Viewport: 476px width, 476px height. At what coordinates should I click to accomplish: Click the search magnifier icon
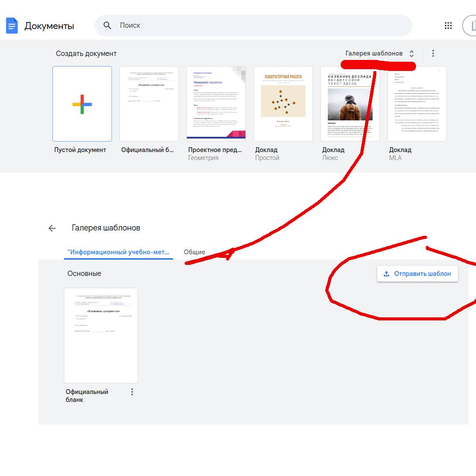(x=108, y=26)
